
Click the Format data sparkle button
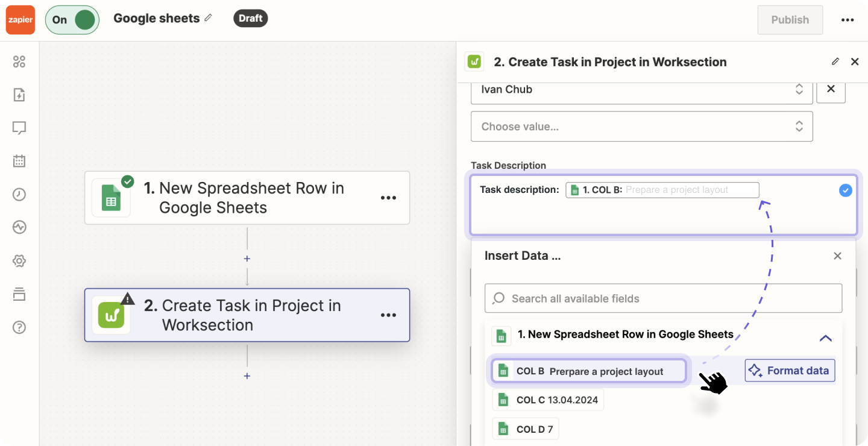[790, 370]
